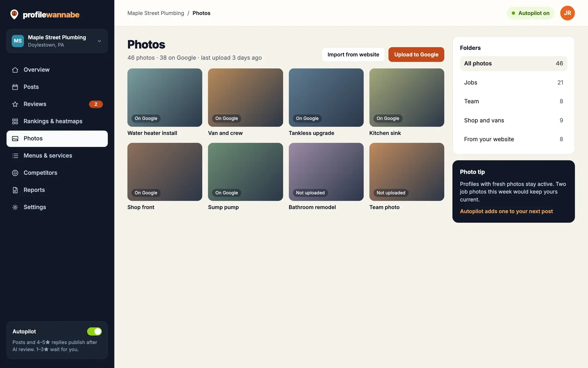Click the Autopilot on status pill
This screenshot has width=588, height=368.
[x=530, y=13]
